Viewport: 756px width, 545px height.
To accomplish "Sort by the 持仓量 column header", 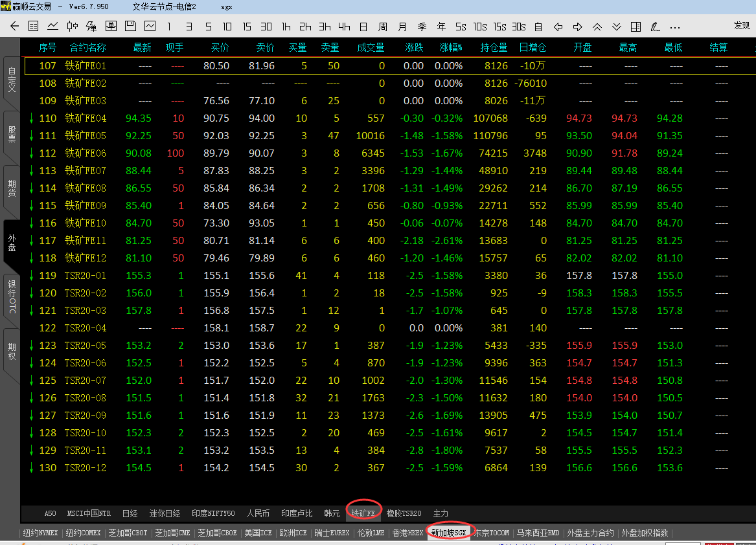I will pyautogui.click(x=494, y=48).
